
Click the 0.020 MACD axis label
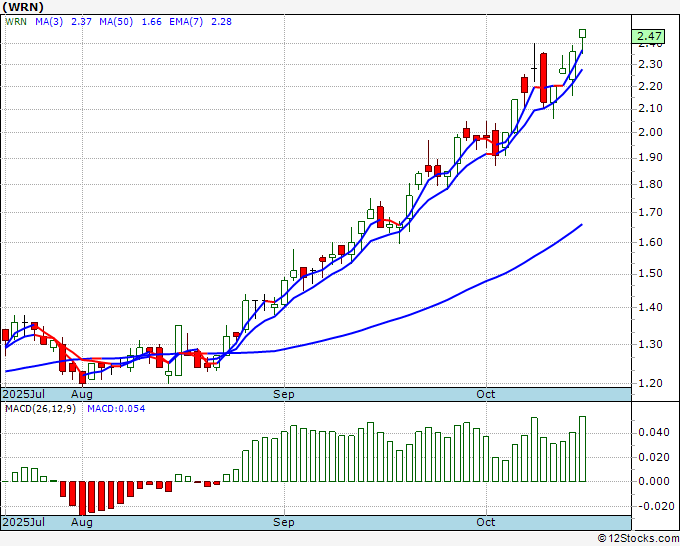(654, 457)
